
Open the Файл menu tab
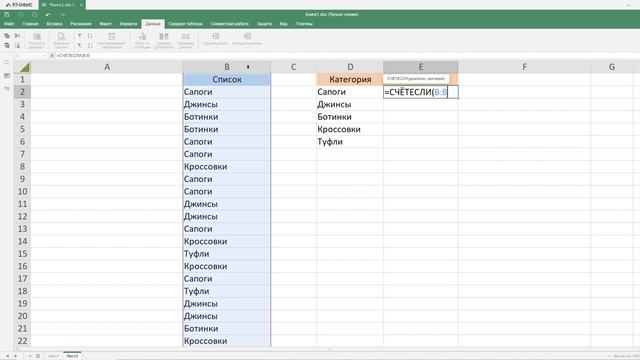(9, 24)
